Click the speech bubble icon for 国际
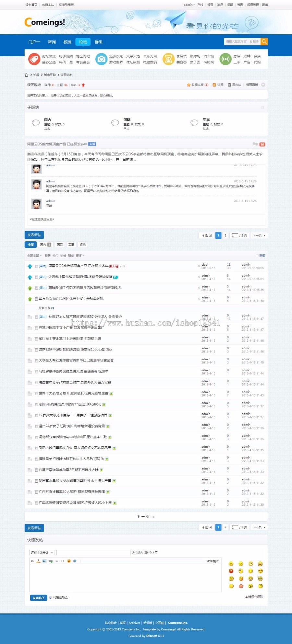The image size is (292, 644). [x=115, y=123]
